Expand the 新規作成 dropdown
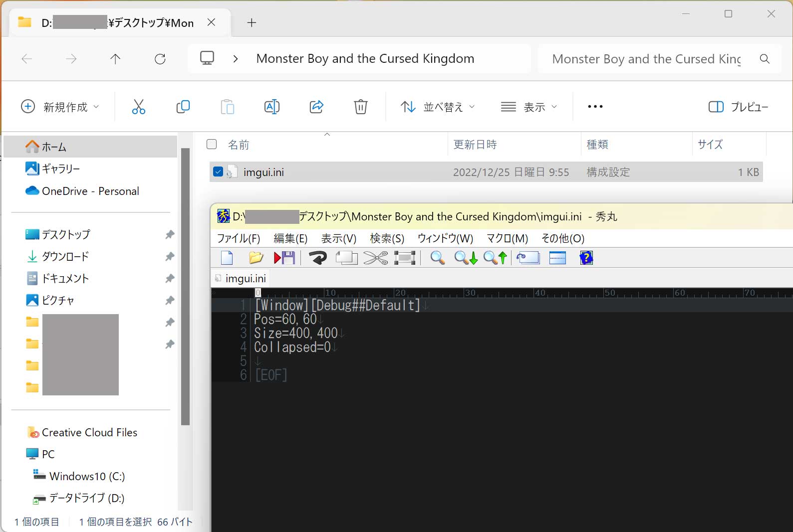Viewport: 793px width, 532px height. (x=60, y=107)
